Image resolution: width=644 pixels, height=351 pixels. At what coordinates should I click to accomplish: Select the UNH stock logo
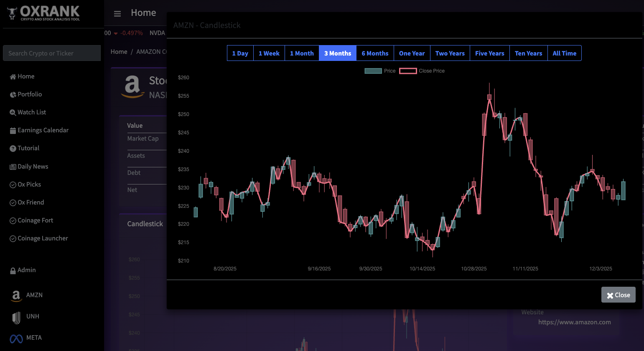click(16, 318)
